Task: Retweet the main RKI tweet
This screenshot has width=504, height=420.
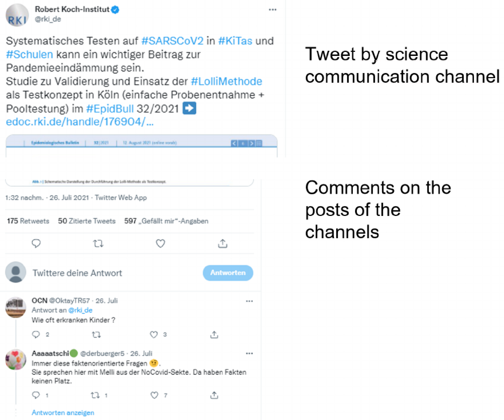Action: tap(98, 243)
